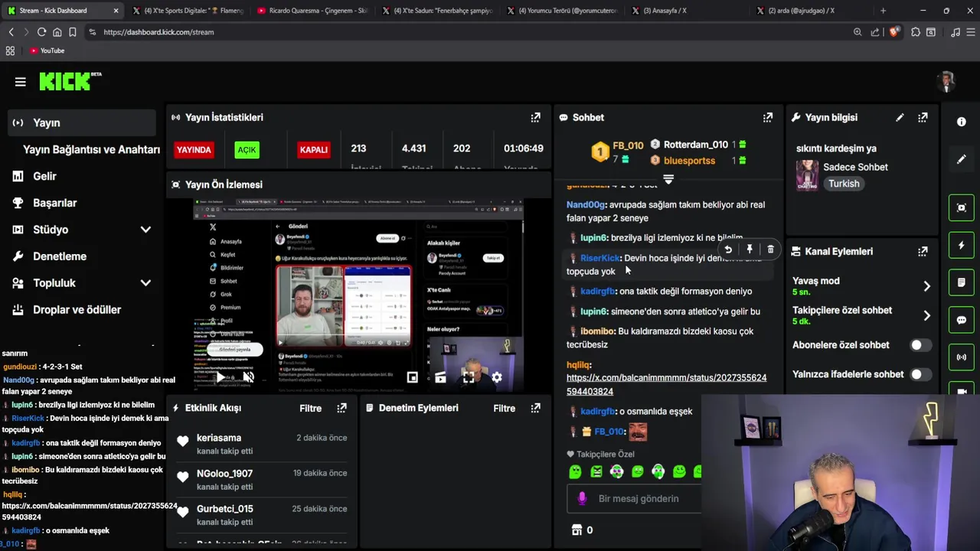Open keriasama in activity feed
The image size is (980, 551).
[x=219, y=438]
